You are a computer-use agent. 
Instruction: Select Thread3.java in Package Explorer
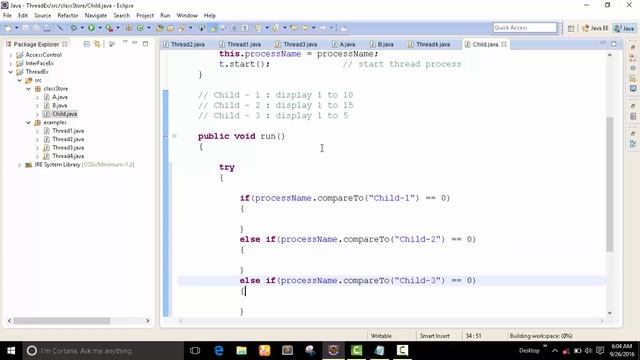coord(63,148)
